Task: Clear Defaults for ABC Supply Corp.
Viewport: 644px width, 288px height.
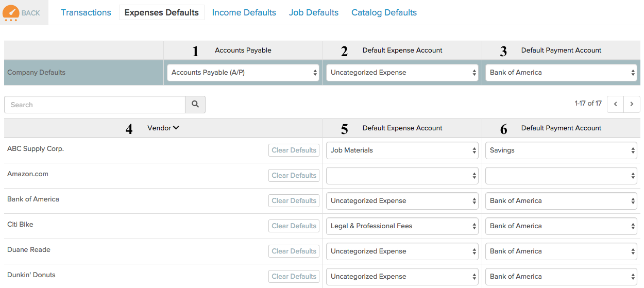Action: [294, 150]
